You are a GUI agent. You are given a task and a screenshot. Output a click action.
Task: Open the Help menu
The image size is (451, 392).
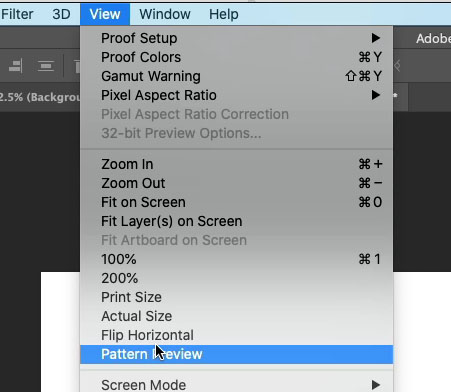coord(224,14)
